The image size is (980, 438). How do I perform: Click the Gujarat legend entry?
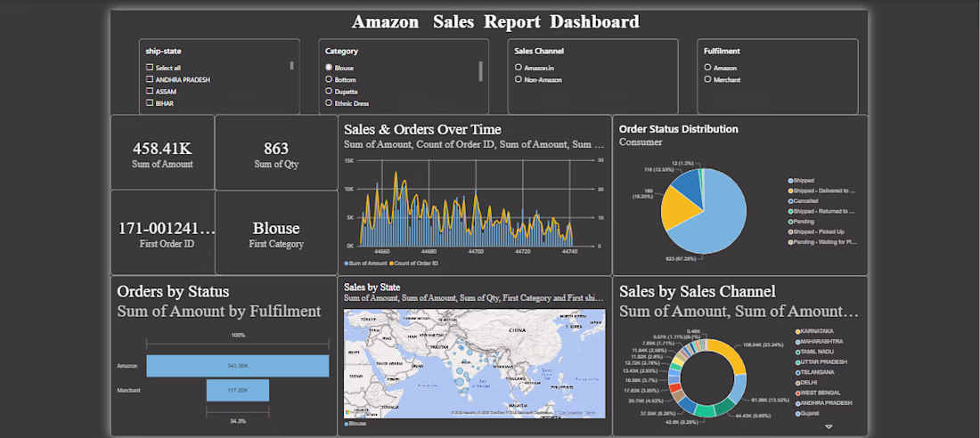(807, 413)
